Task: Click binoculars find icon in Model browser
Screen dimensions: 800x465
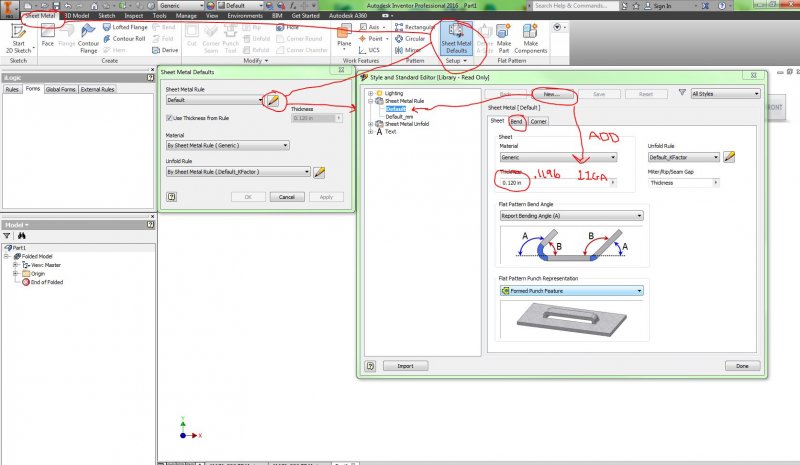Action: pos(21,236)
